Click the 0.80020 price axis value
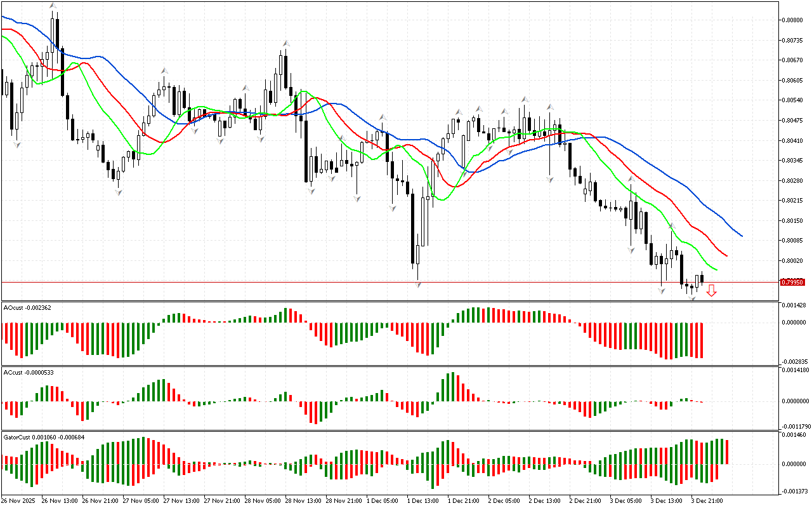The width and height of the screenshot is (812, 508). tap(794, 261)
